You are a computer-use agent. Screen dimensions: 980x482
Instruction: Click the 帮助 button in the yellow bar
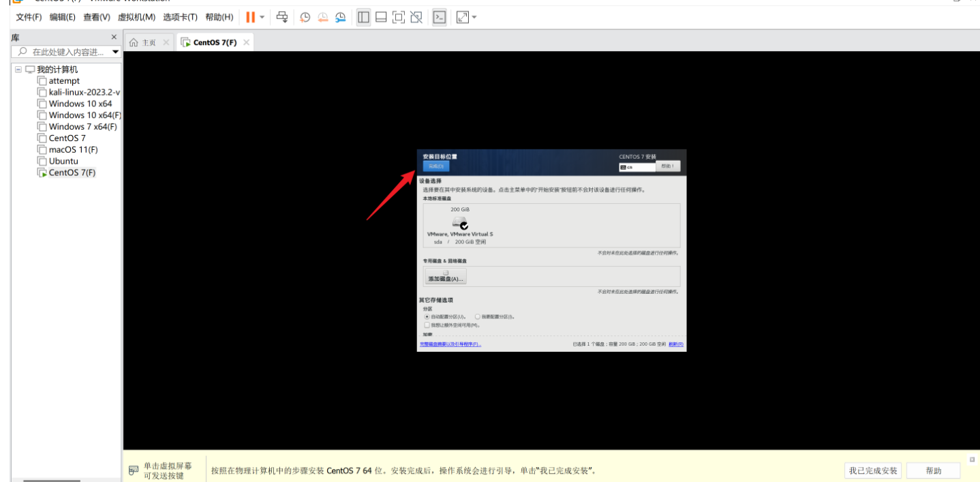point(934,470)
